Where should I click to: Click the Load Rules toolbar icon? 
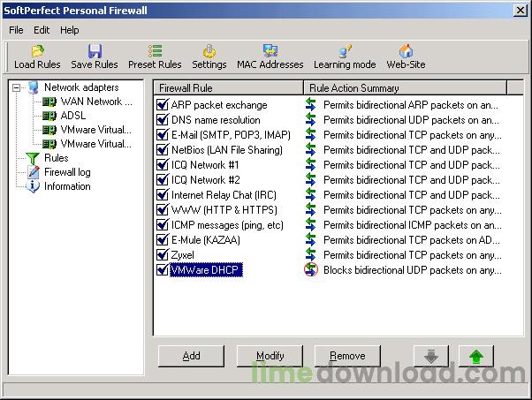tap(37, 51)
